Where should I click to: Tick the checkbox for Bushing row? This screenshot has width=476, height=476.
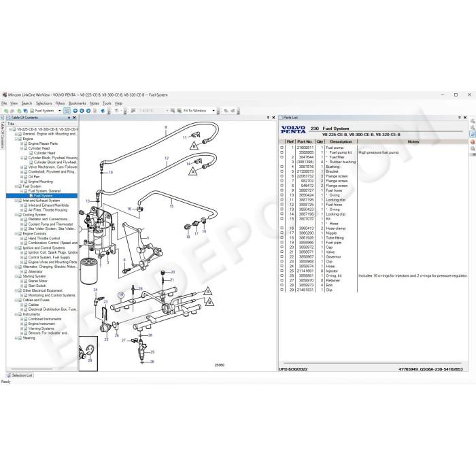point(282,167)
